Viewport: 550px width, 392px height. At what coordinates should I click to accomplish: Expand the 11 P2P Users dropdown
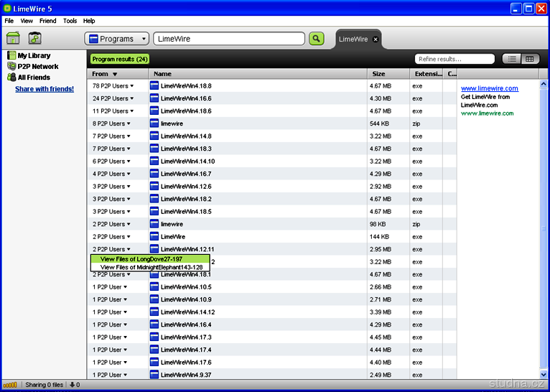pos(132,111)
